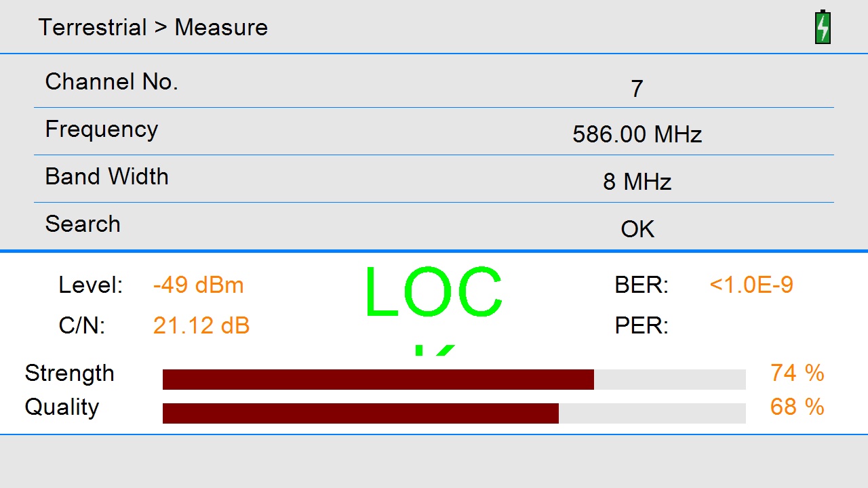Image resolution: width=868 pixels, height=488 pixels.
Task: Click the green LOCK status indicator
Action: click(x=433, y=293)
